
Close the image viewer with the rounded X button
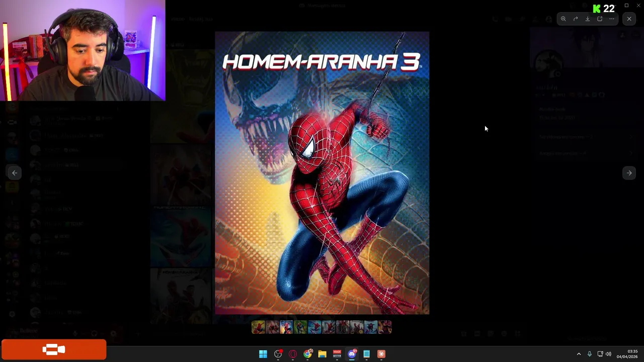coord(629,19)
